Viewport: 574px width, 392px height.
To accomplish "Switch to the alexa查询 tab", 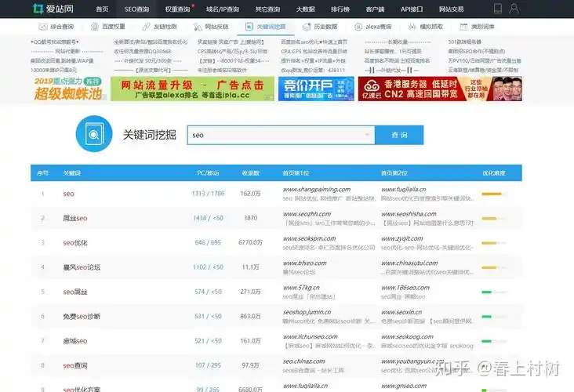I will pyautogui.click(x=373, y=27).
